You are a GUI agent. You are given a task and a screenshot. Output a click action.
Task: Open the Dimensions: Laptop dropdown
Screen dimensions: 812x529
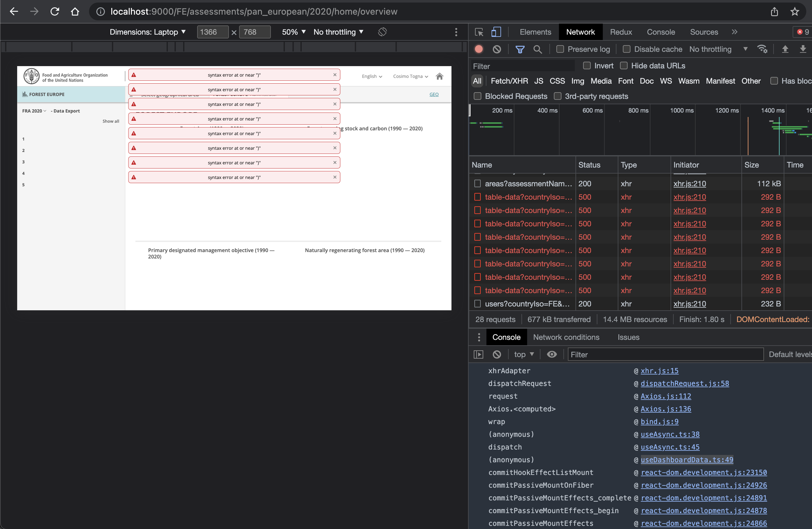tap(148, 32)
